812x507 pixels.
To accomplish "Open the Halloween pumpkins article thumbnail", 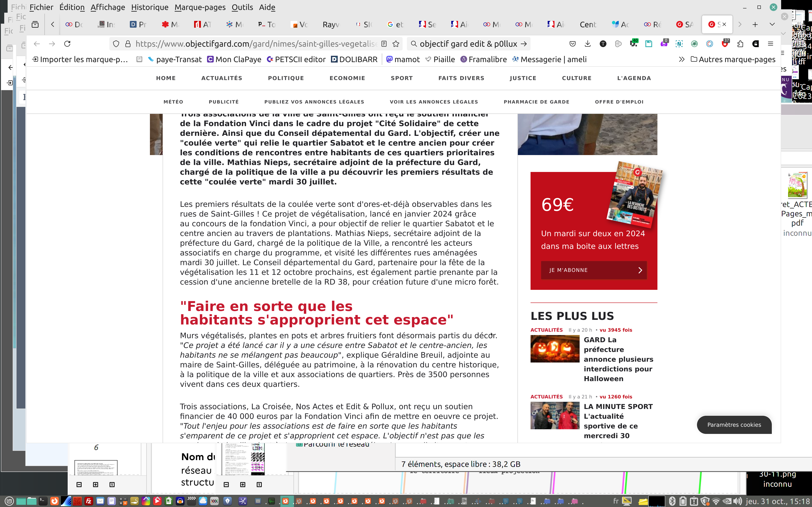I will (555, 349).
